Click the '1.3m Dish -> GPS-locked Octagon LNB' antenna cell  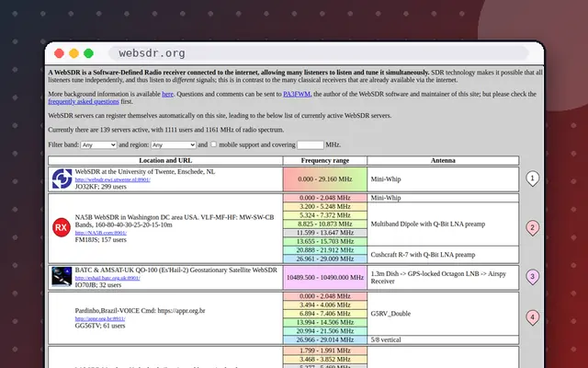(x=443, y=278)
